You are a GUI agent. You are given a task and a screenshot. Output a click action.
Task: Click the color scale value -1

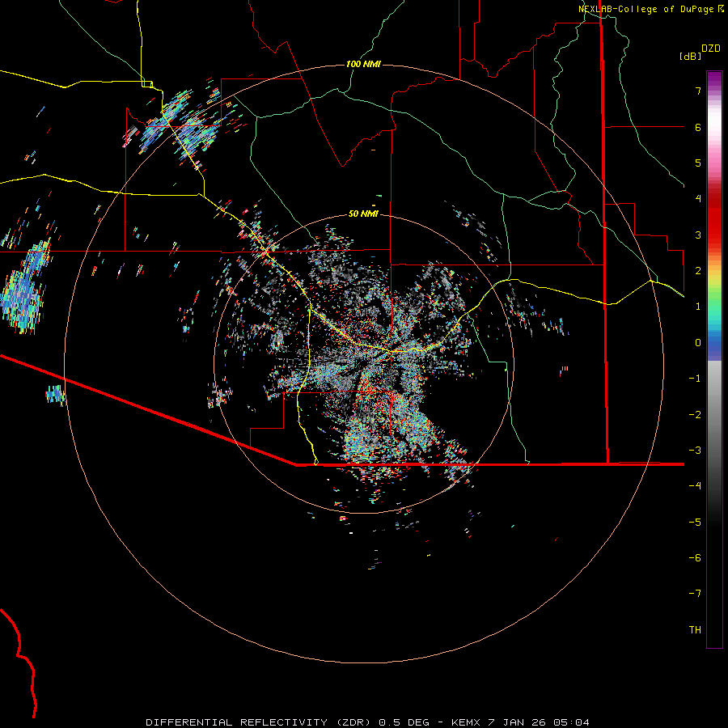tap(695, 379)
